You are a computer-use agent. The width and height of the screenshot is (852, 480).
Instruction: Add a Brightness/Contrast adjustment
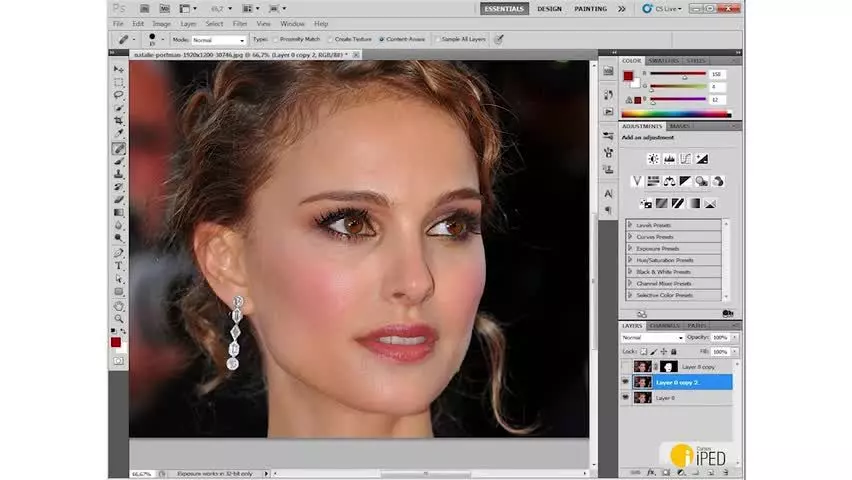[x=653, y=159]
